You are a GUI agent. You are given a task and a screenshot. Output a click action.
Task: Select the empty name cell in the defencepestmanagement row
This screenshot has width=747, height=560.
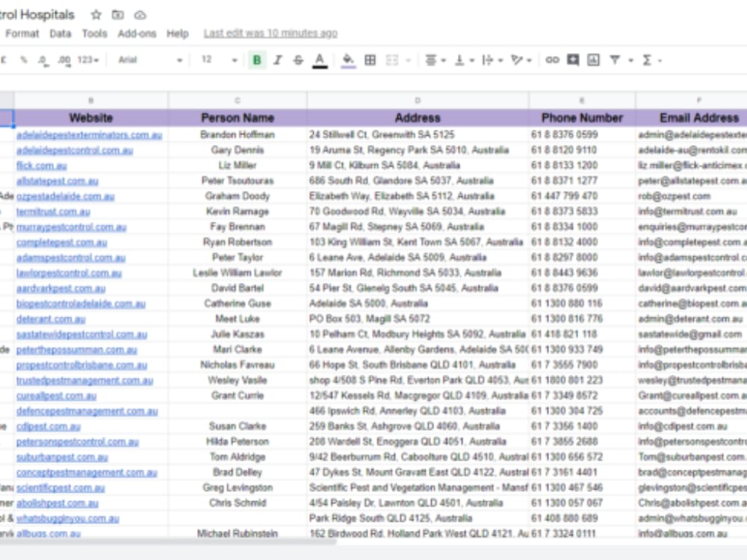(238, 411)
